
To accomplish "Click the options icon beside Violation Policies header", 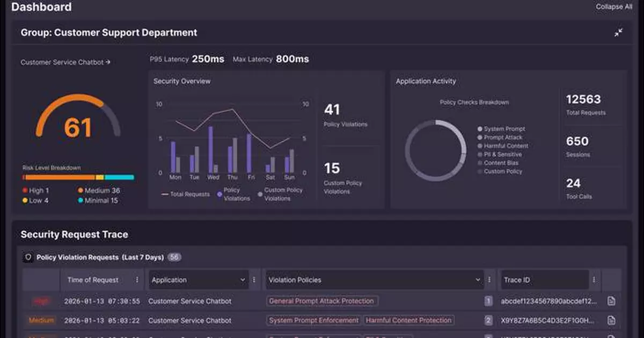I will [x=489, y=279].
